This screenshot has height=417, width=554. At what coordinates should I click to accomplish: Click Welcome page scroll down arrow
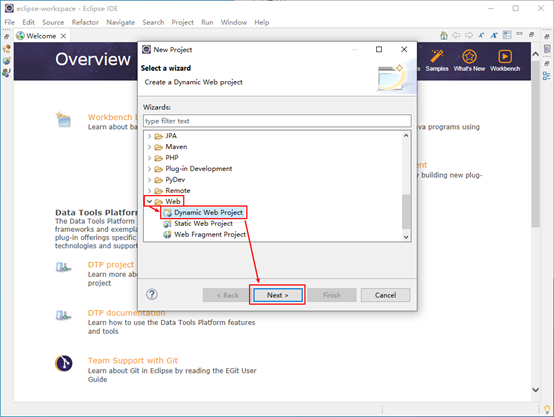click(536, 390)
